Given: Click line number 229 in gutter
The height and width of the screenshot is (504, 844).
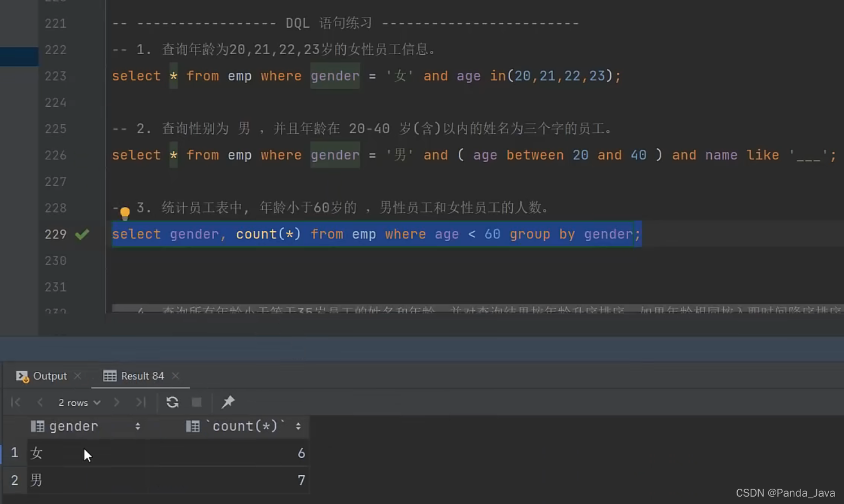Looking at the screenshot, I should point(55,234).
